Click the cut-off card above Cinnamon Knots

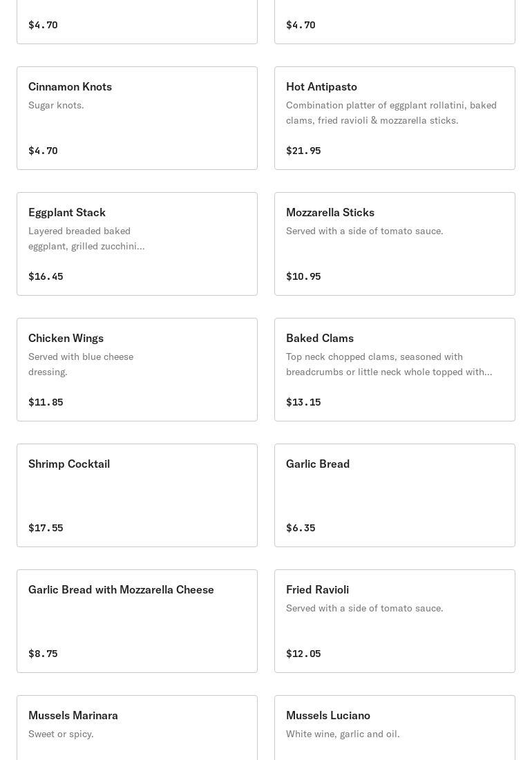(137, 22)
